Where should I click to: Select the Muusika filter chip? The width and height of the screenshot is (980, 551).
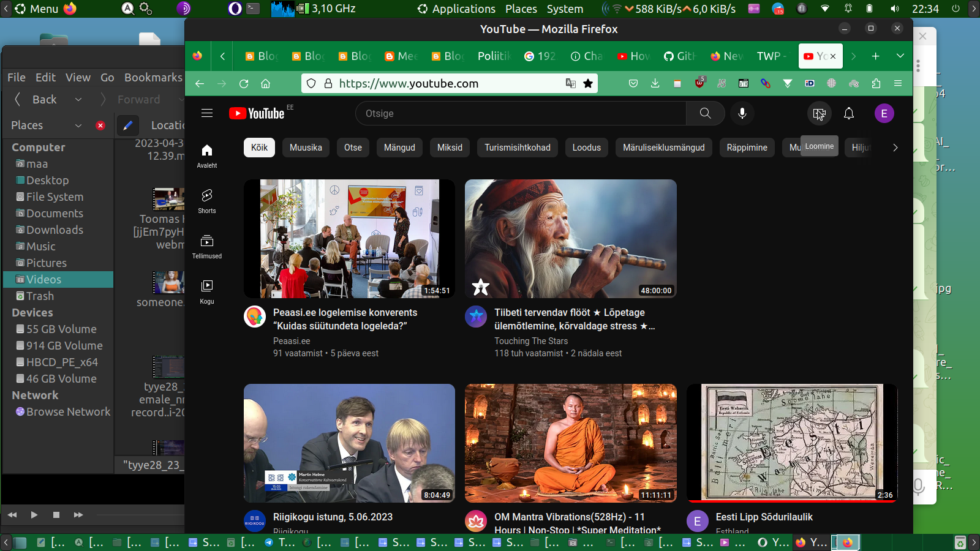click(x=306, y=148)
